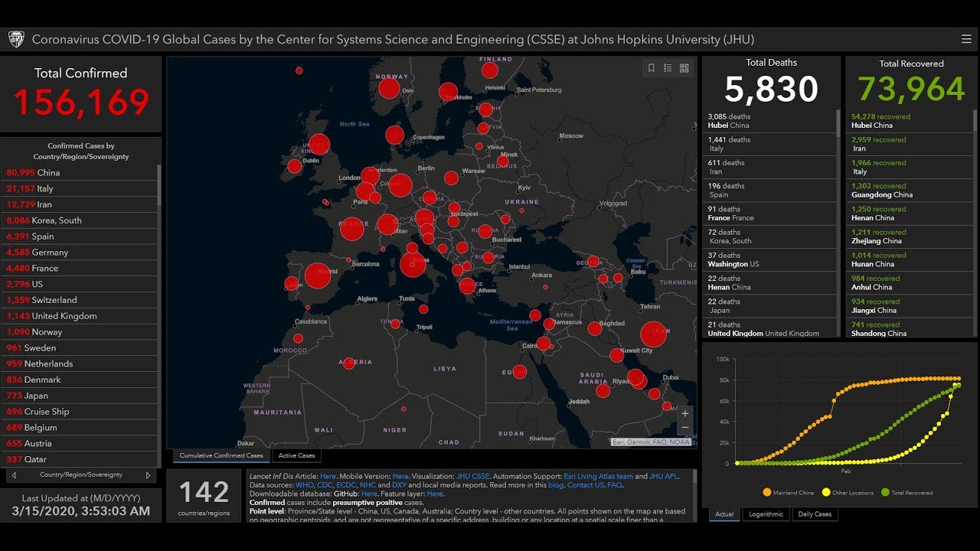Open the blog link
This screenshot has width=980, height=551.
pos(556,484)
